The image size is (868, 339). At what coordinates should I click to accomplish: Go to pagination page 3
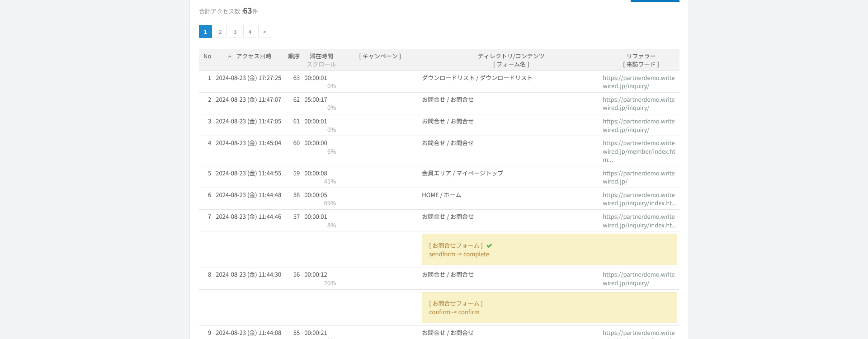pyautogui.click(x=235, y=32)
